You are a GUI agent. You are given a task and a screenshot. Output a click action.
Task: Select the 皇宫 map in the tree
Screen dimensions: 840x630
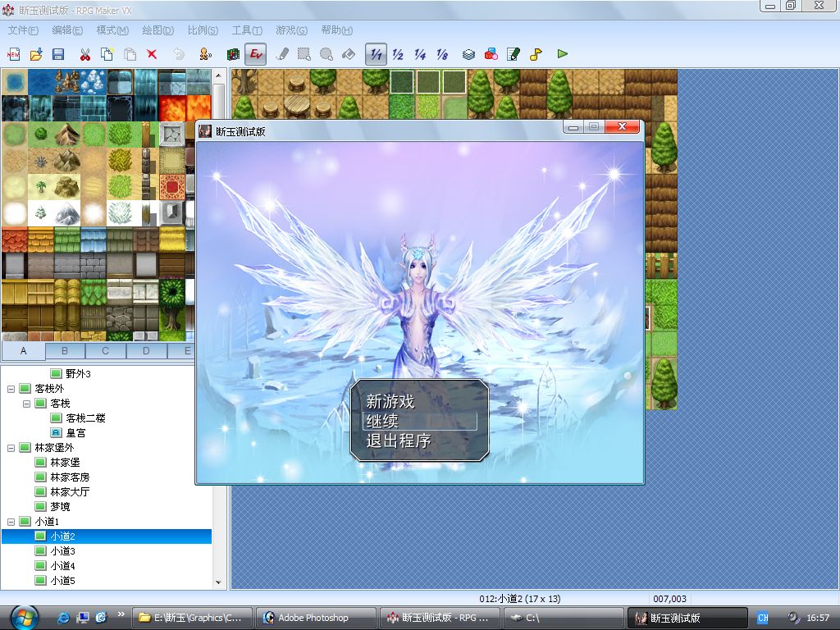point(75,433)
